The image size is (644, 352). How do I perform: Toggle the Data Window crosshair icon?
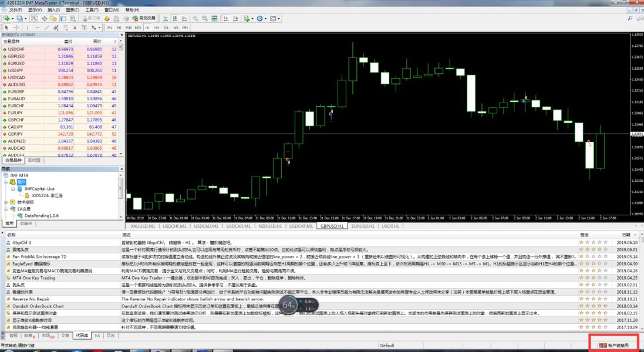tap(45, 18)
